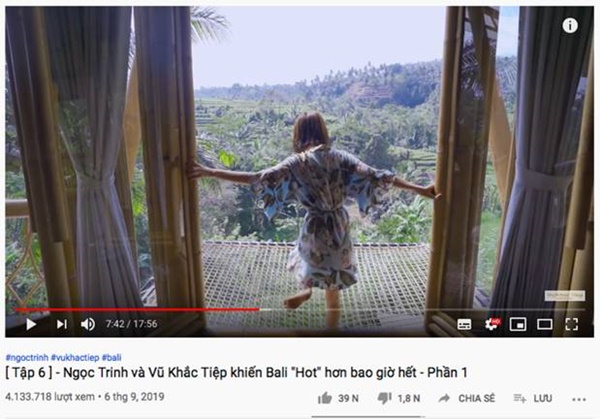Share the video via CHIA SẺ
600x419 pixels.
click(x=466, y=398)
